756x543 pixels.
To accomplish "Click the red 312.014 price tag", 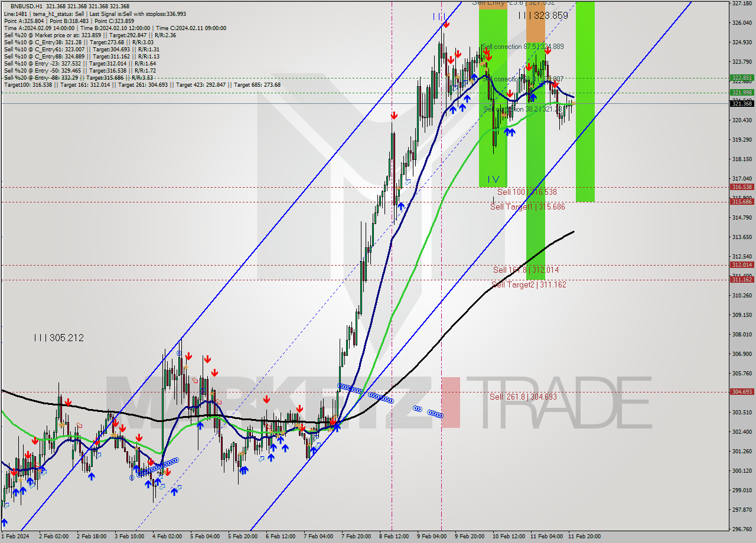I will (742, 265).
